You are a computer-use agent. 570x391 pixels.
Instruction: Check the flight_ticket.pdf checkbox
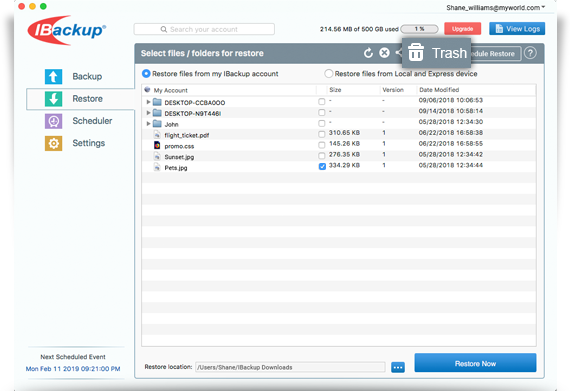[322, 134]
